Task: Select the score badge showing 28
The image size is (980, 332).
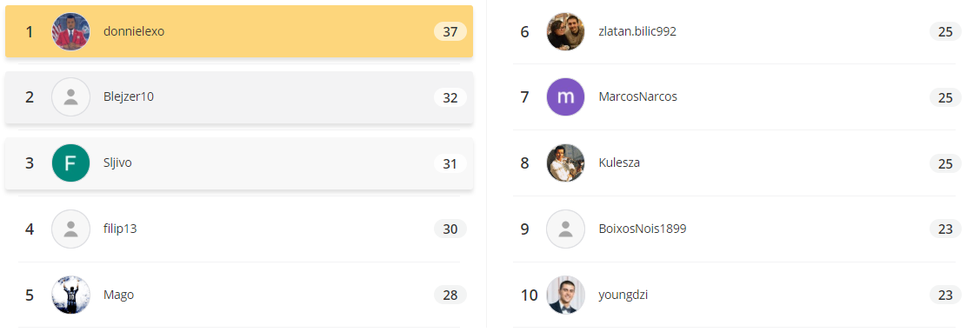Action: pos(450,295)
